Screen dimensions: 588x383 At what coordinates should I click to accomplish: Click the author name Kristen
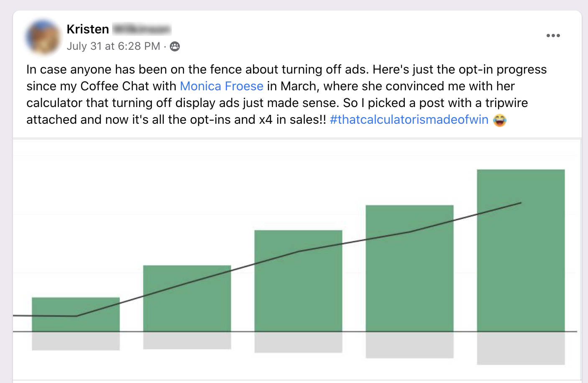click(88, 29)
